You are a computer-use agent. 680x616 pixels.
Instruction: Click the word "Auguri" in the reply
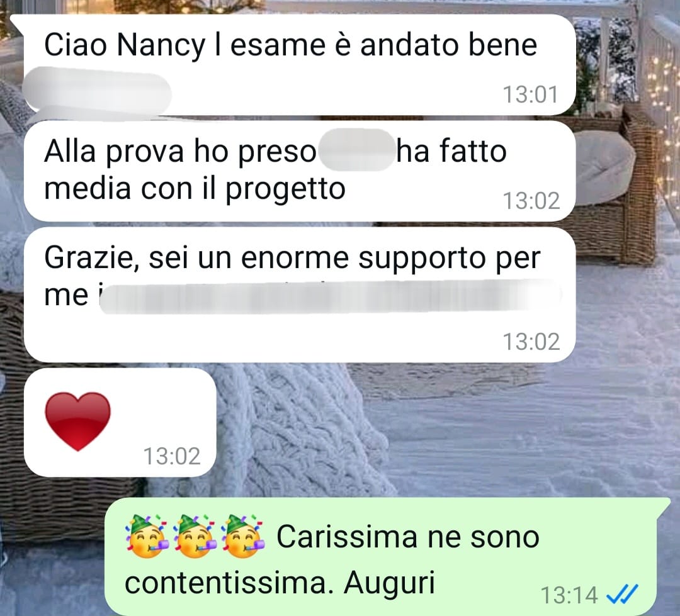[389, 583]
